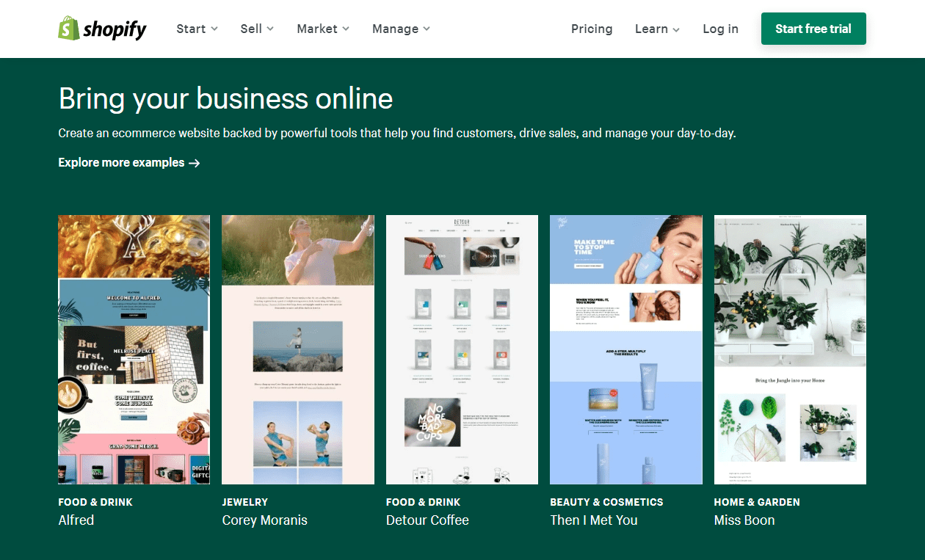Open the Log in page
The image size is (925, 560).
[x=720, y=29]
